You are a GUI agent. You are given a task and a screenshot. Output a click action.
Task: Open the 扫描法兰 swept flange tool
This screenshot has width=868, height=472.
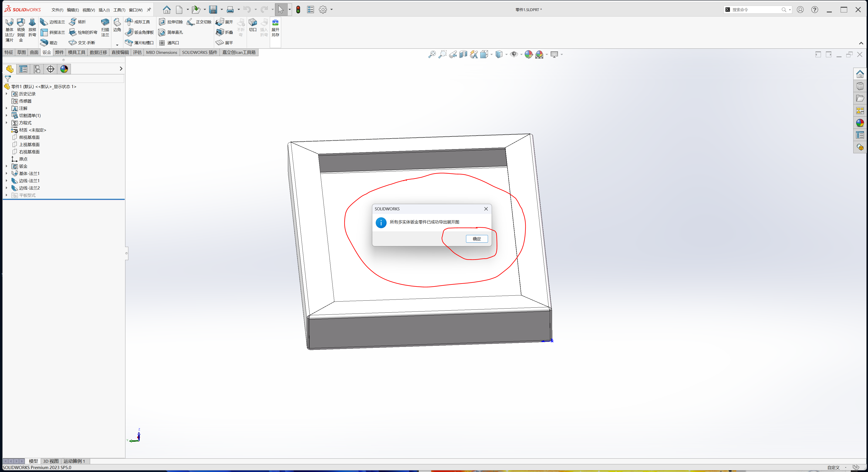coord(105,27)
